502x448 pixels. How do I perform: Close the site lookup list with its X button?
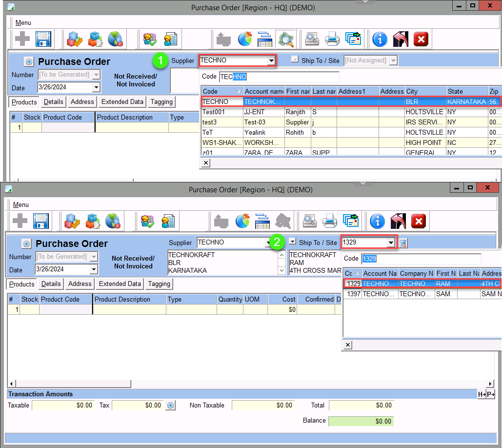(347, 345)
